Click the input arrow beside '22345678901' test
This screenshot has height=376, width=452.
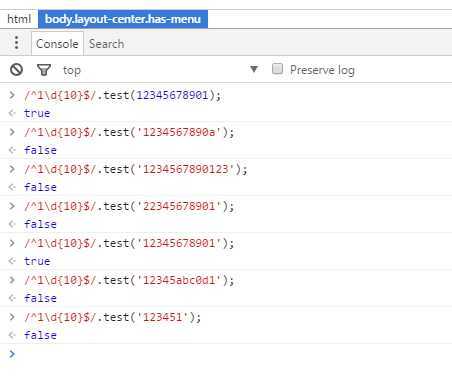[12, 206]
